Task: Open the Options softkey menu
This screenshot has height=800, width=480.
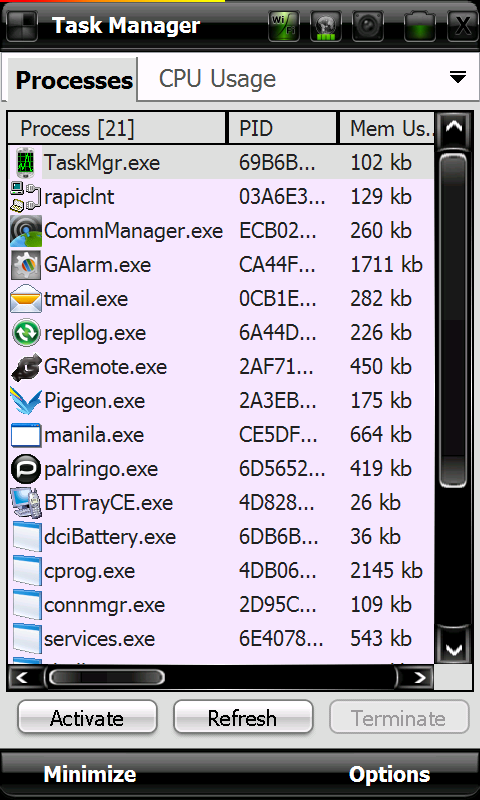Action: tap(389, 774)
